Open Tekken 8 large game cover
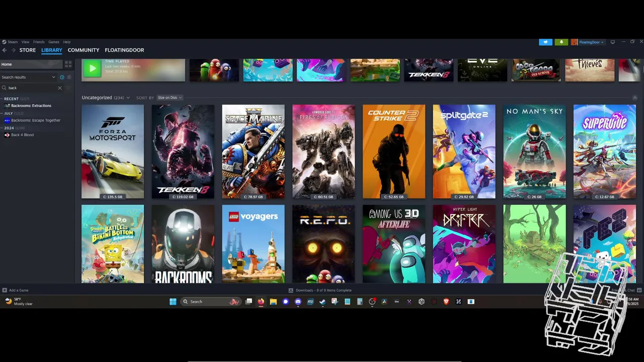The width and height of the screenshot is (644, 362). click(x=183, y=151)
